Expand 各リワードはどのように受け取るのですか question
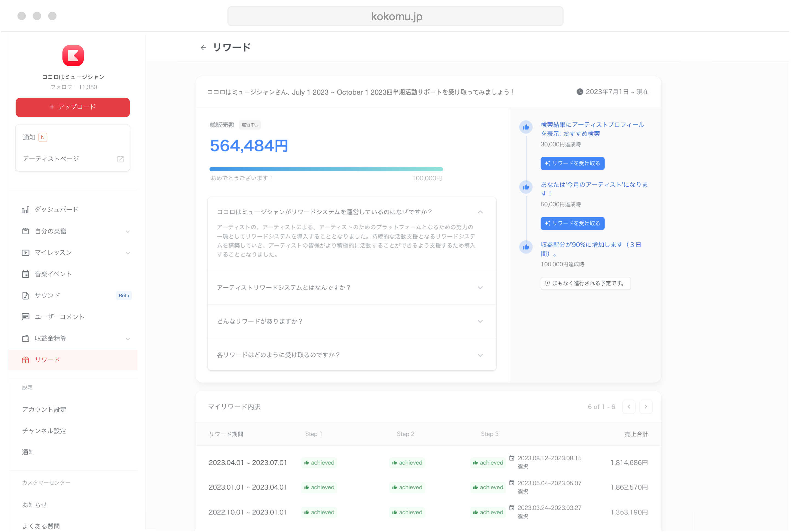Image resolution: width=791 pixels, height=532 pixels. pyautogui.click(x=480, y=355)
